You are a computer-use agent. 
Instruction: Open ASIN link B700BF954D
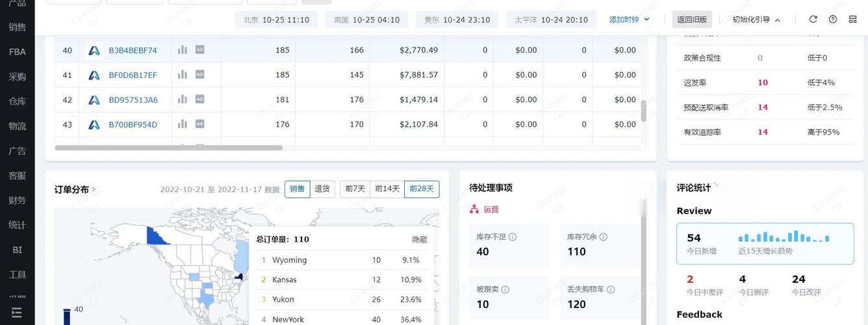(133, 124)
